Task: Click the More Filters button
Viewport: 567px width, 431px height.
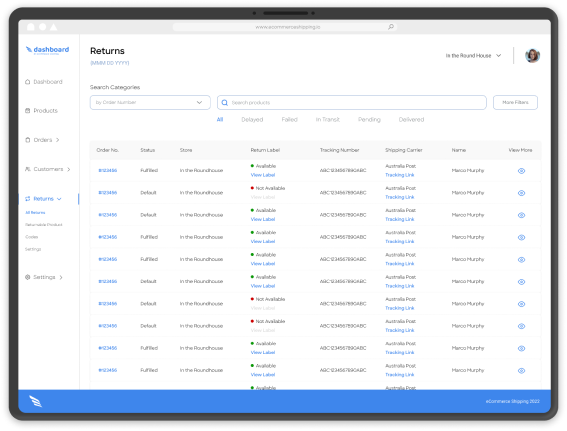Action: point(515,102)
